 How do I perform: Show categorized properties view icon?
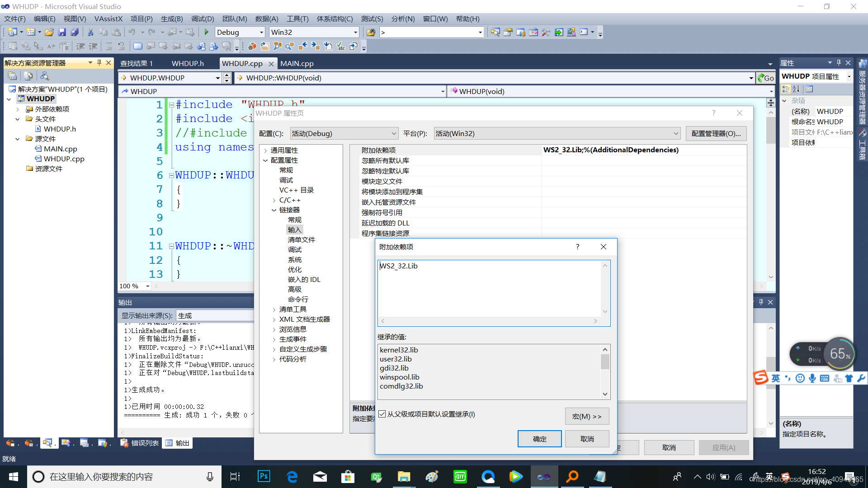(786, 89)
